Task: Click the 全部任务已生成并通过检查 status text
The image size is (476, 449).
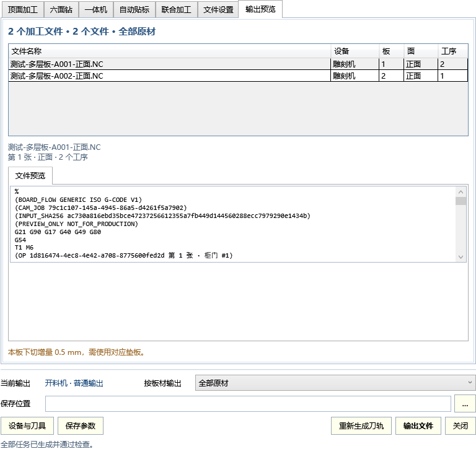Action: click(46, 444)
